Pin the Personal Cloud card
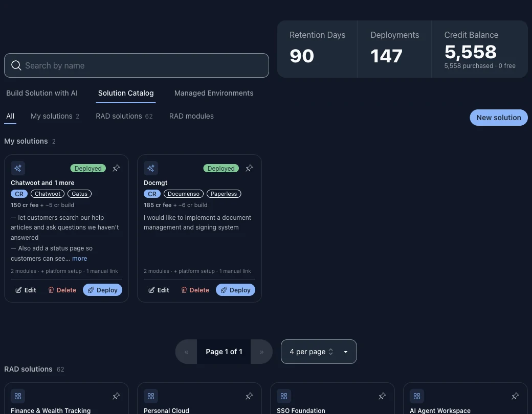 click(x=249, y=396)
